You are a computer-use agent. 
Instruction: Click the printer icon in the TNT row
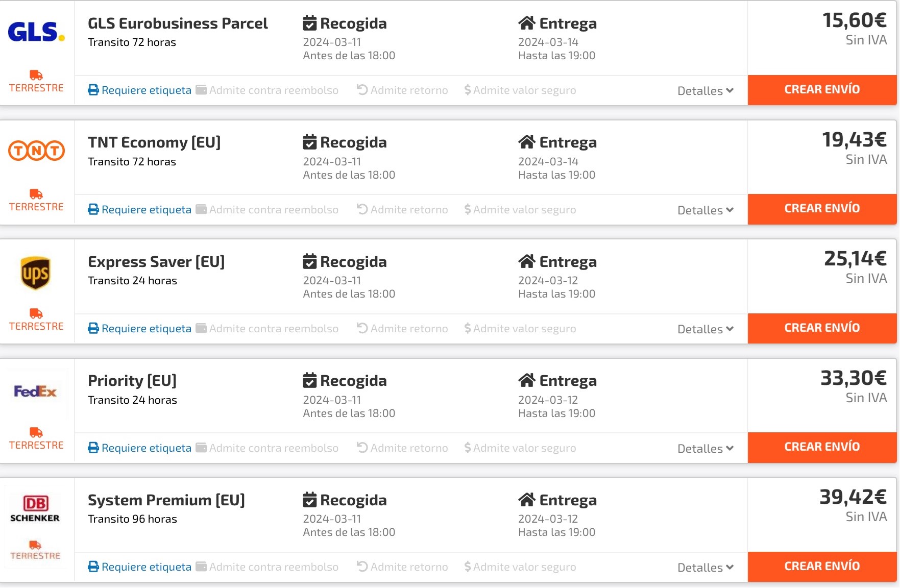(x=93, y=209)
